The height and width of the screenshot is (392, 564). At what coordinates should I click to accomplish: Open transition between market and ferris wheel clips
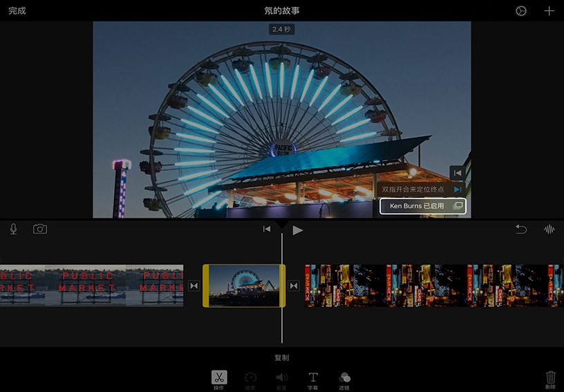[194, 286]
